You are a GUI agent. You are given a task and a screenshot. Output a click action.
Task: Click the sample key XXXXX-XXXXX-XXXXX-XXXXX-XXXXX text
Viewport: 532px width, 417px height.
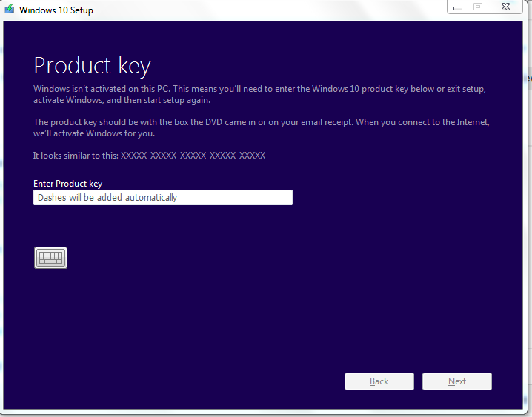[193, 156]
